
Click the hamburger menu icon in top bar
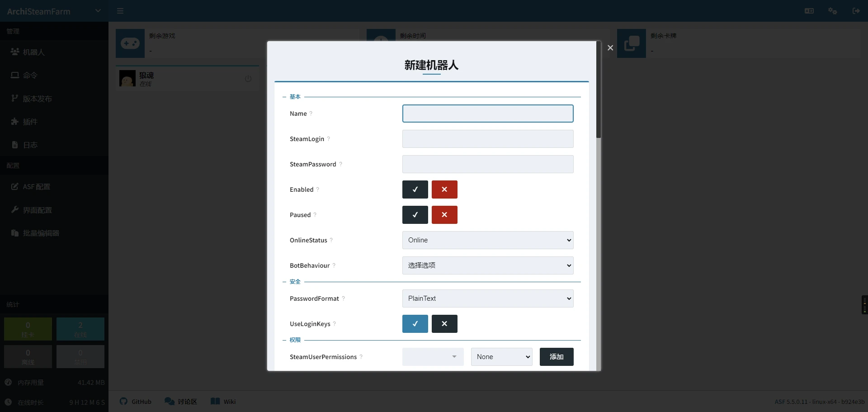click(x=120, y=11)
